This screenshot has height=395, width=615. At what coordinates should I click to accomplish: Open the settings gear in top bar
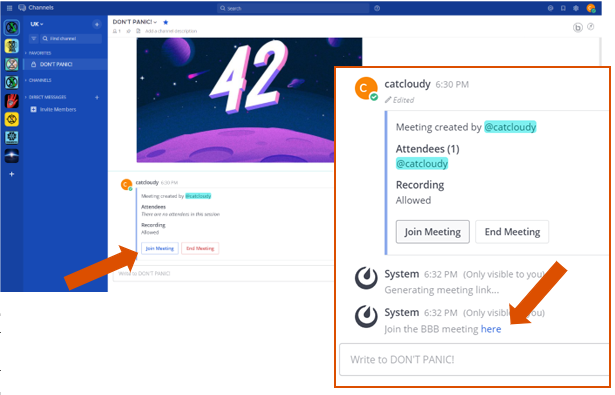pyautogui.click(x=576, y=8)
